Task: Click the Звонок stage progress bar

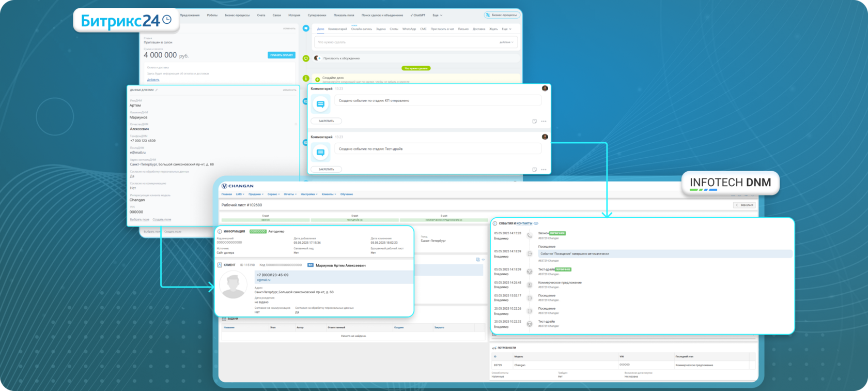Action: point(266,220)
